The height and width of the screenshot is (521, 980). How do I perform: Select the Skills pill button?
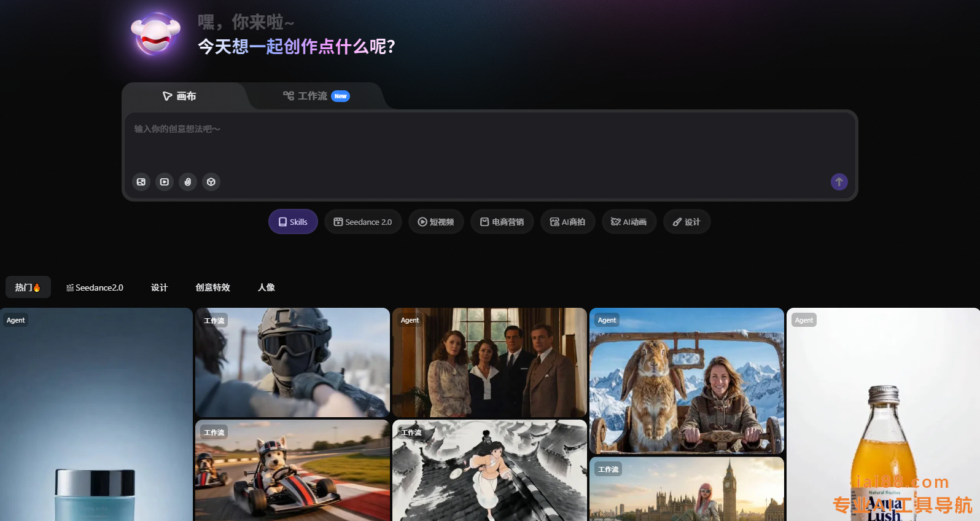[x=293, y=222]
